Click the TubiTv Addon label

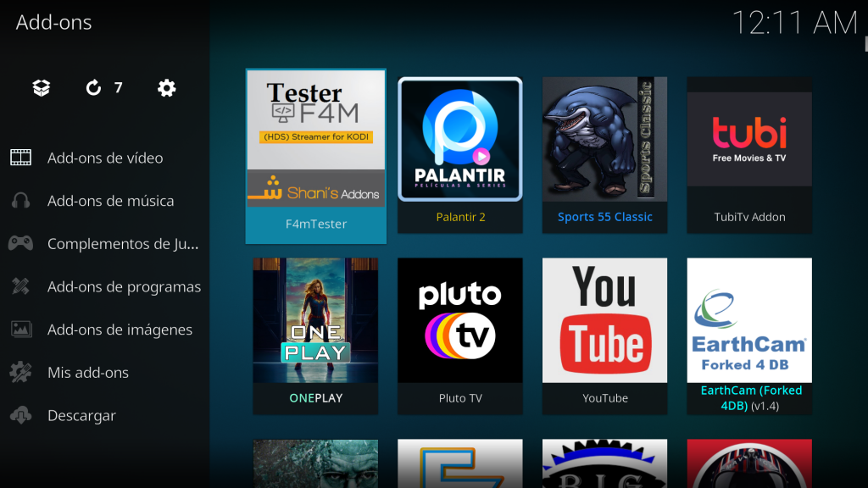pyautogui.click(x=749, y=217)
